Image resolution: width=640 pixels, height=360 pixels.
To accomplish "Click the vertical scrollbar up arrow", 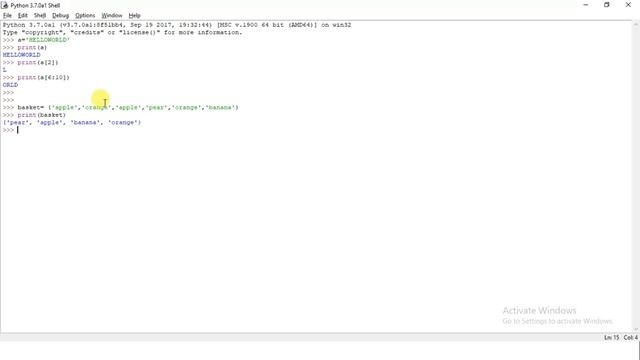I will coord(636,24).
